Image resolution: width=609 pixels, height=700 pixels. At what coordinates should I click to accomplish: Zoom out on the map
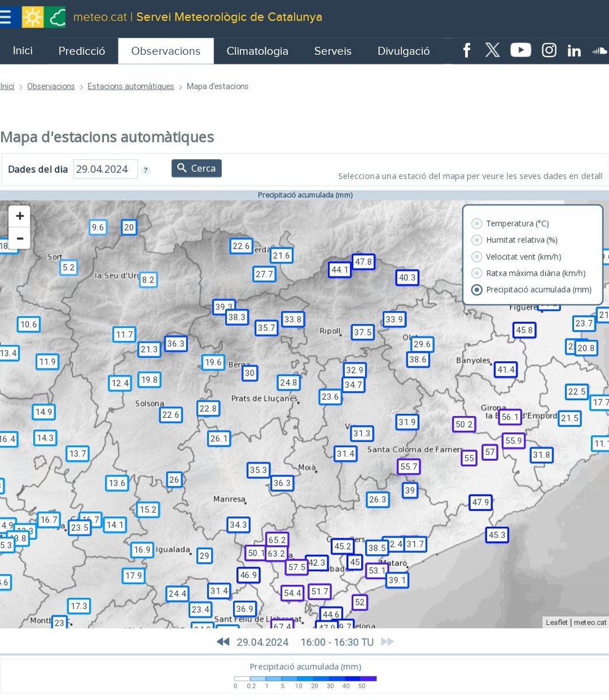(x=19, y=238)
